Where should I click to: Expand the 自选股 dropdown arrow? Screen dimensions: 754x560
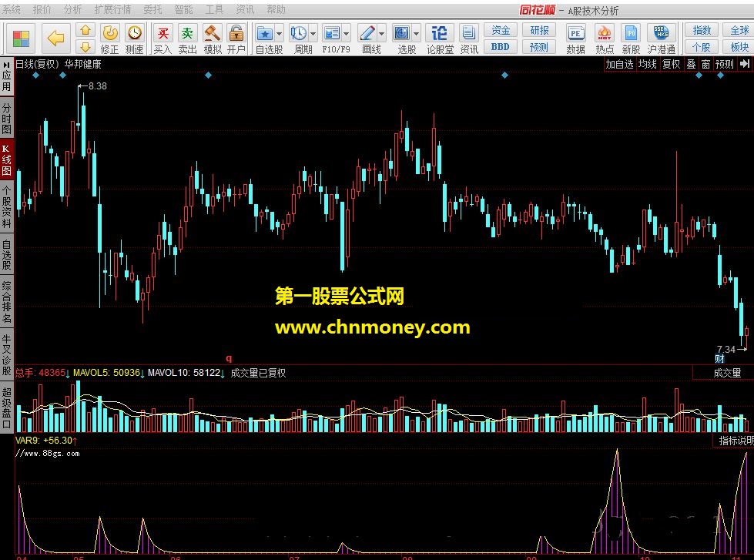(x=279, y=34)
